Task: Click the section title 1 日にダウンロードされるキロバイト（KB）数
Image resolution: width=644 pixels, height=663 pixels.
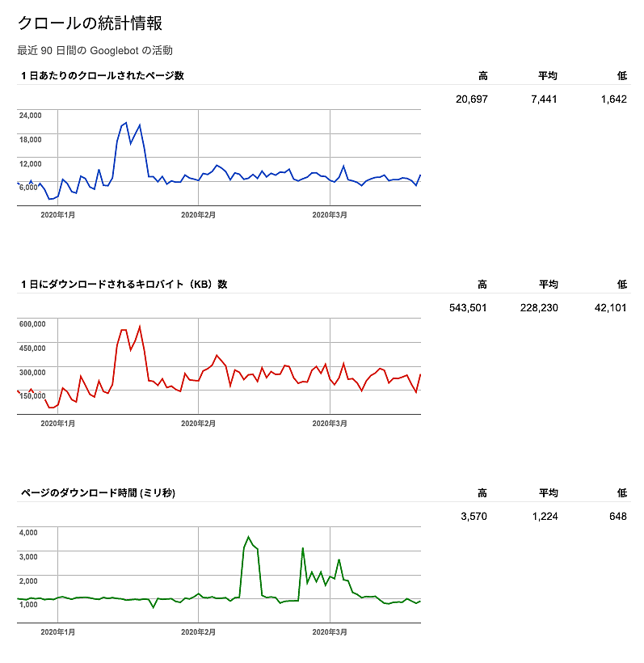Action: [x=124, y=284]
